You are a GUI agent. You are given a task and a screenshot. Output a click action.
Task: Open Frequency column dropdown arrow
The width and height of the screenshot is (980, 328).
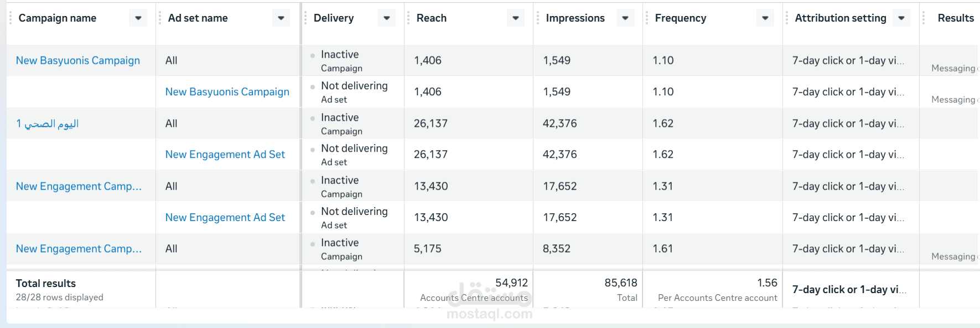tap(765, 18)
